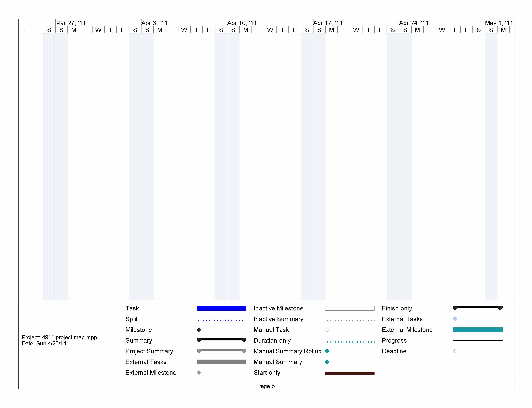Click the Page 5 footer label
Image resolution: width=532 pixels, height=408 pixels.
click(x=266, y=386)
